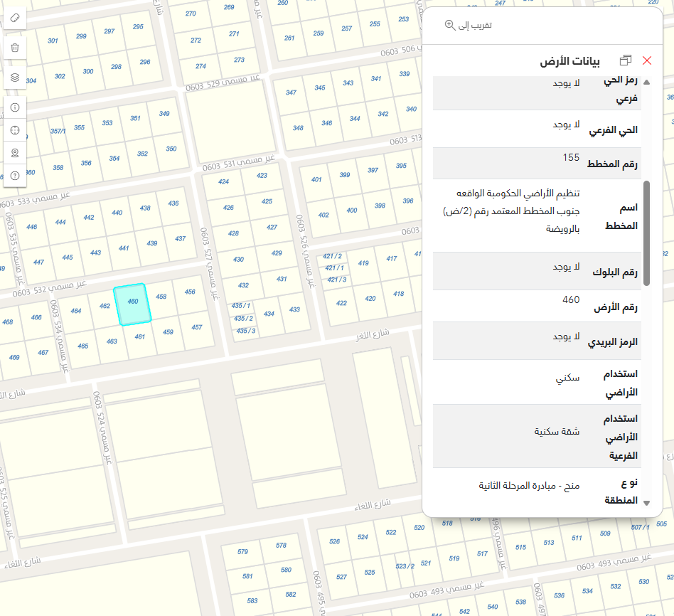Click the land data panel scrollbar thumb
Screen dimensions: 674x616
(x=646, y=233)
